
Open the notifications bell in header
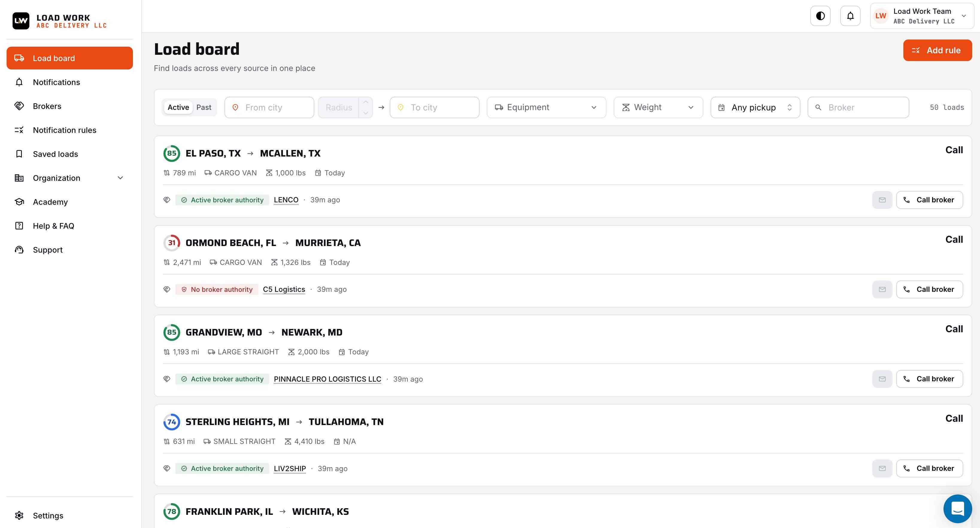850,16
